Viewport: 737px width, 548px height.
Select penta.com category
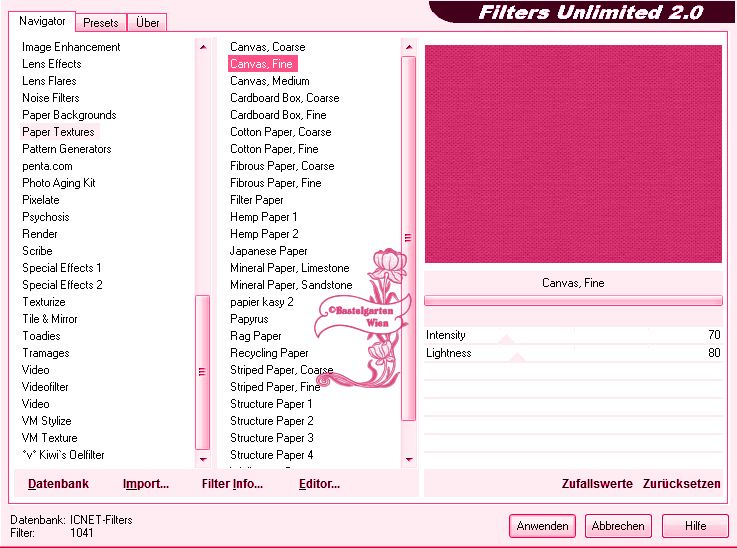47,166
